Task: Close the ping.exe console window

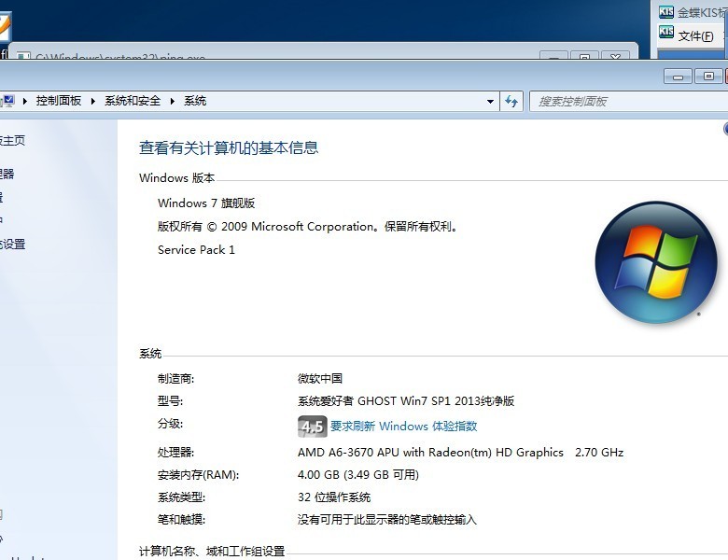Action: (x=615, y=55)
